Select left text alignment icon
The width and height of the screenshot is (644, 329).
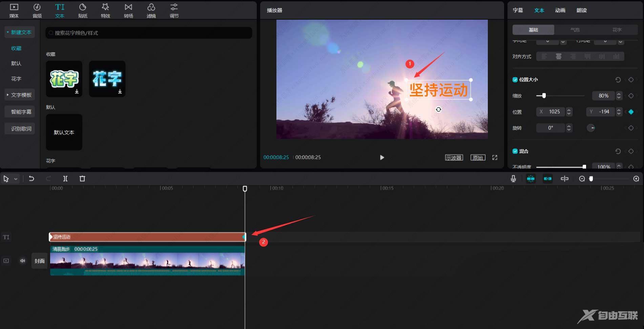coord(544,56)
